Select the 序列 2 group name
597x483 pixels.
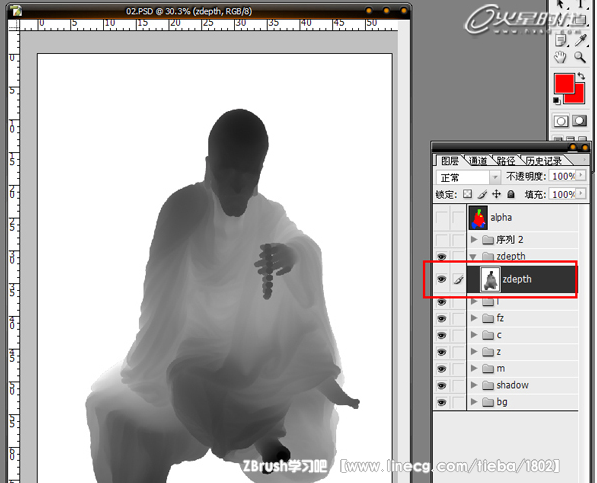(509, 240)
